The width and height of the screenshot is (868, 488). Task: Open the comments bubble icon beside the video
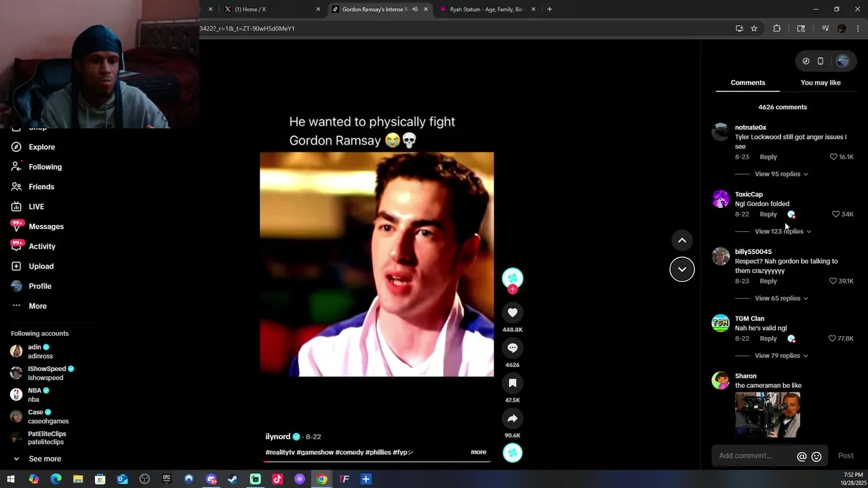513,348
